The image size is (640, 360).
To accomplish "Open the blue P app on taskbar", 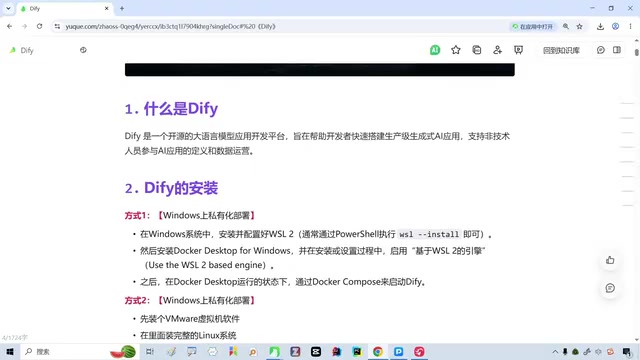I will 398,351.
